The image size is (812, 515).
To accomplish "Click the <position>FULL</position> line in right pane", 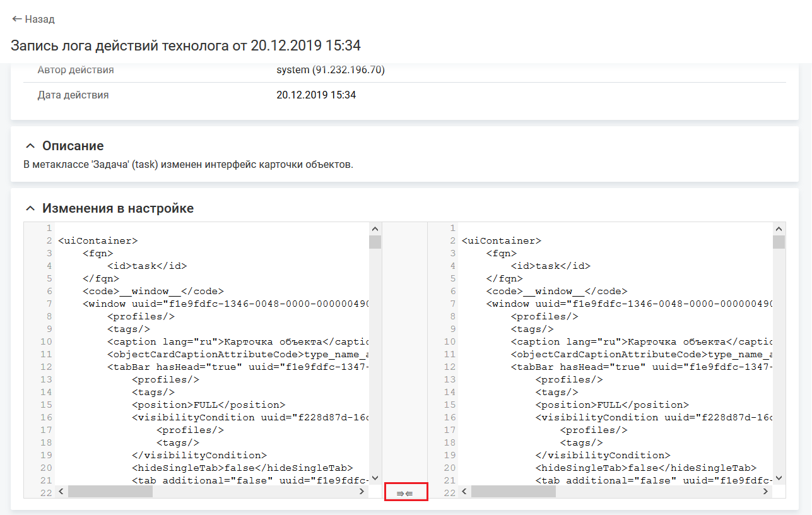I will [612, 405].
